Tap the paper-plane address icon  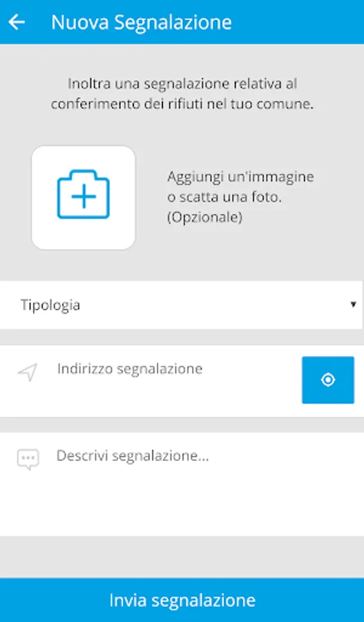pos(28,373)
